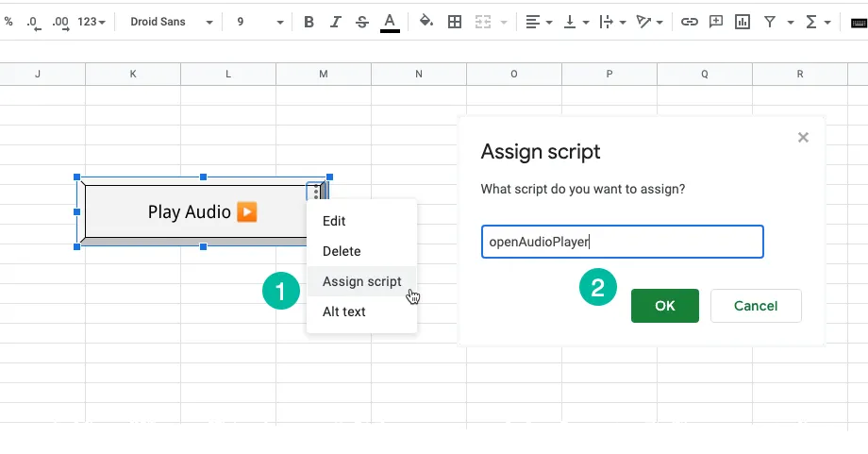Select column Q header
The height and width of the screenshot is (454, 868).
coord(704,74)
